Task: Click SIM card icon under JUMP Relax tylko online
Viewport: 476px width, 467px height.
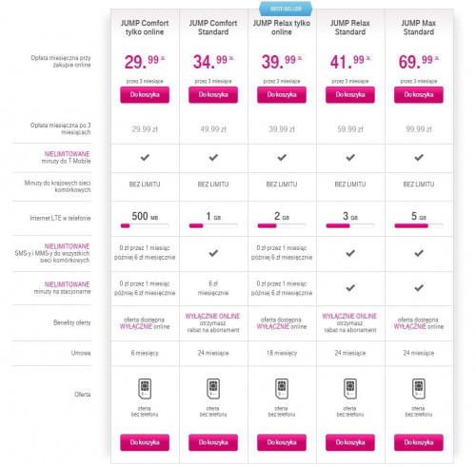Action: point(282,388)
